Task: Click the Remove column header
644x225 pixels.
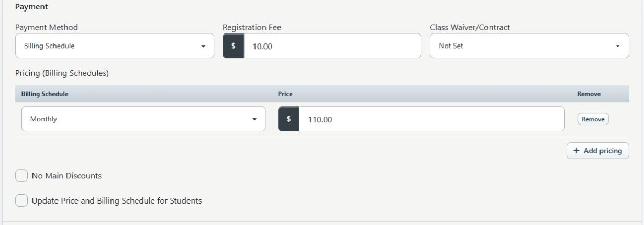Action: click(x=589, y=94)
